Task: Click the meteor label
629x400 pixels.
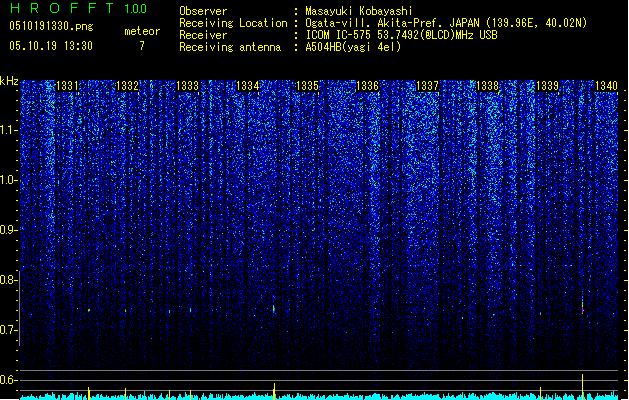Action: coord(142,31)
